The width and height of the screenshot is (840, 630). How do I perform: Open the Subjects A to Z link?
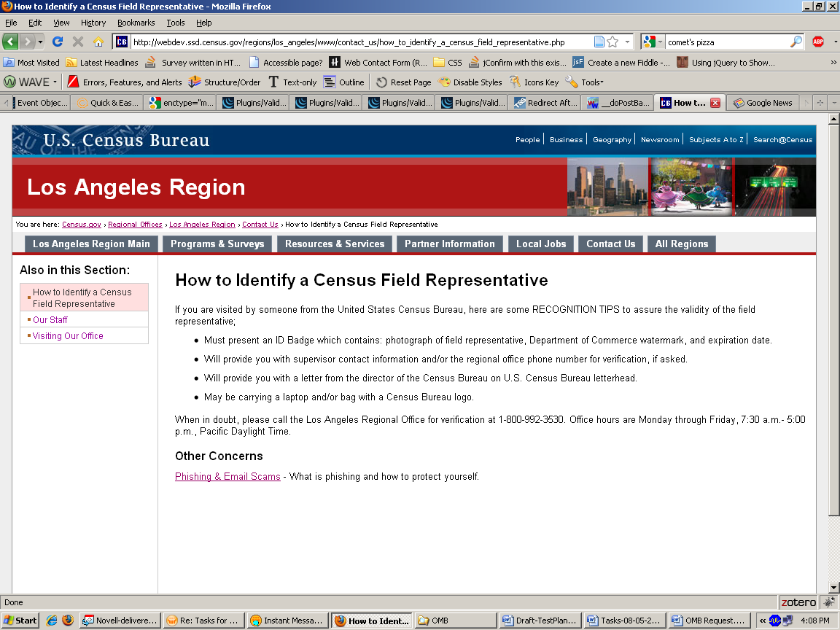point(716,139)
